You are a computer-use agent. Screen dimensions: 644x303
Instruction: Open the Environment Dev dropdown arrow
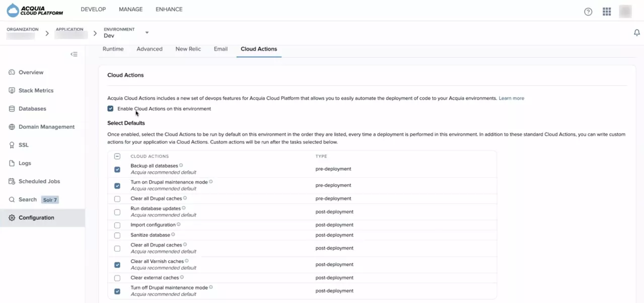point(147,33)
